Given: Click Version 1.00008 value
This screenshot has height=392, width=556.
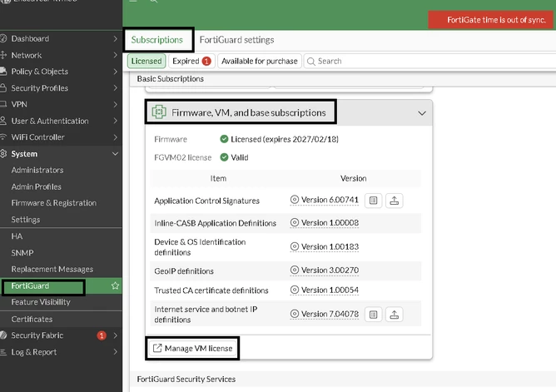Looking at the screenshot, I should 330,222.
